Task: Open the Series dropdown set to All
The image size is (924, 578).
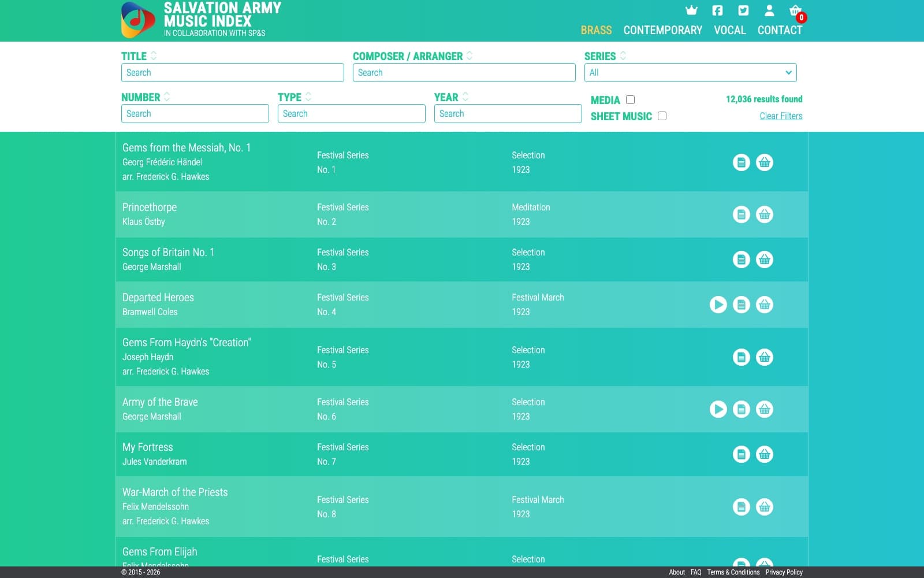Action: [690, 72]
